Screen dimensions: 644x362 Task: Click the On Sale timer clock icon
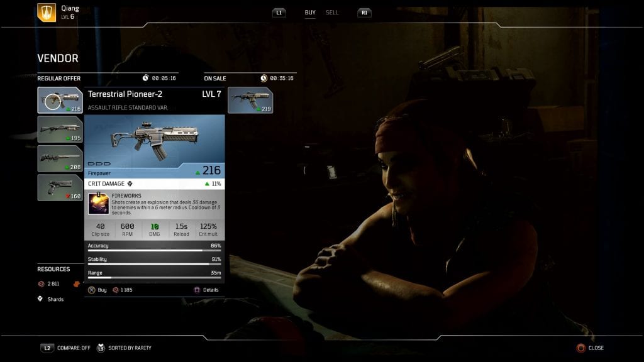[x=264, y=78]
